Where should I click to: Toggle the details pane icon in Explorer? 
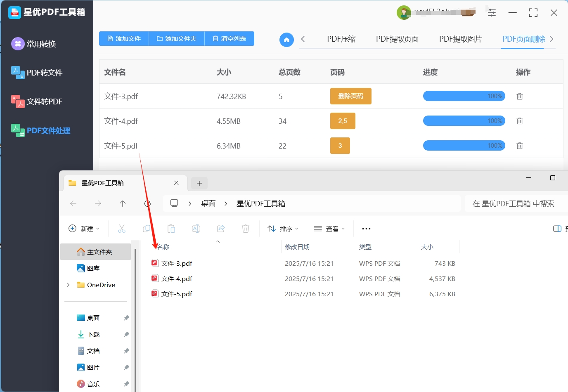[x=557, y=229]
